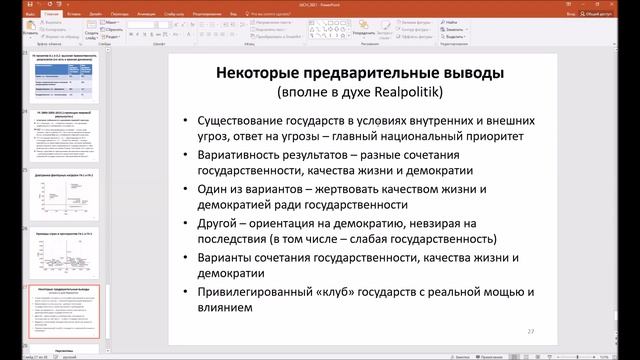Click Find (Найти) in editing group
The image size is (640, 360).
point(449,22)
